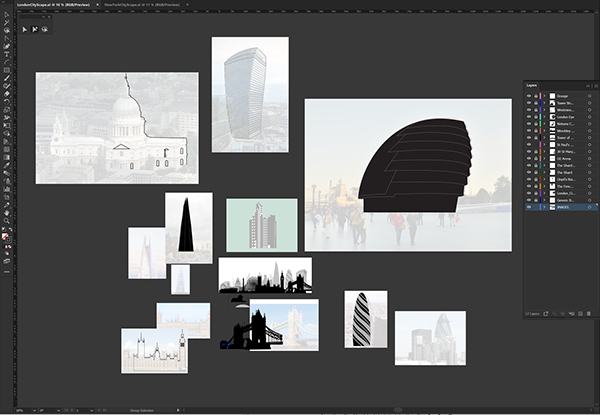
Task: Select the Tower Bridge layer row
Action: (x=561, y=103)
